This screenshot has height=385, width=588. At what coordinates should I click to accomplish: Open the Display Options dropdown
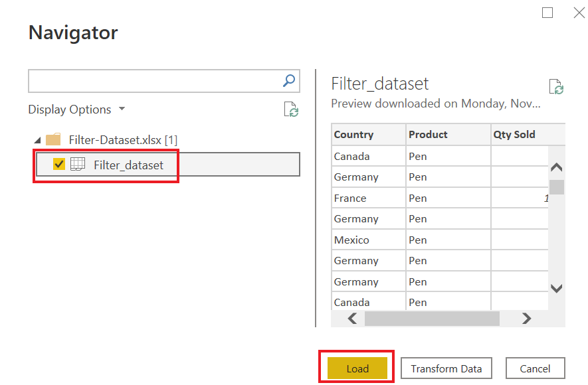coord(76,110)
